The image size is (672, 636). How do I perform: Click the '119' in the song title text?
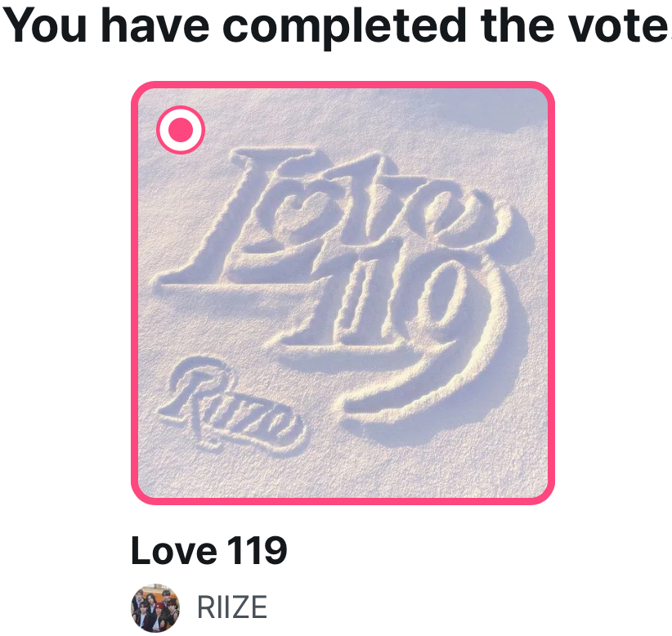tap(257, 551)
